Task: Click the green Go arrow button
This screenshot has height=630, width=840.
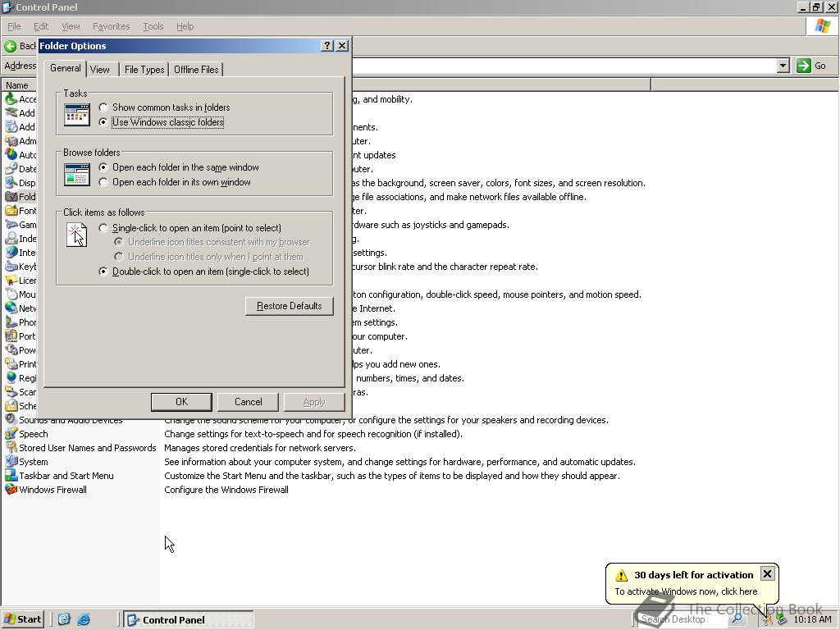Action: tap(804, 66)
